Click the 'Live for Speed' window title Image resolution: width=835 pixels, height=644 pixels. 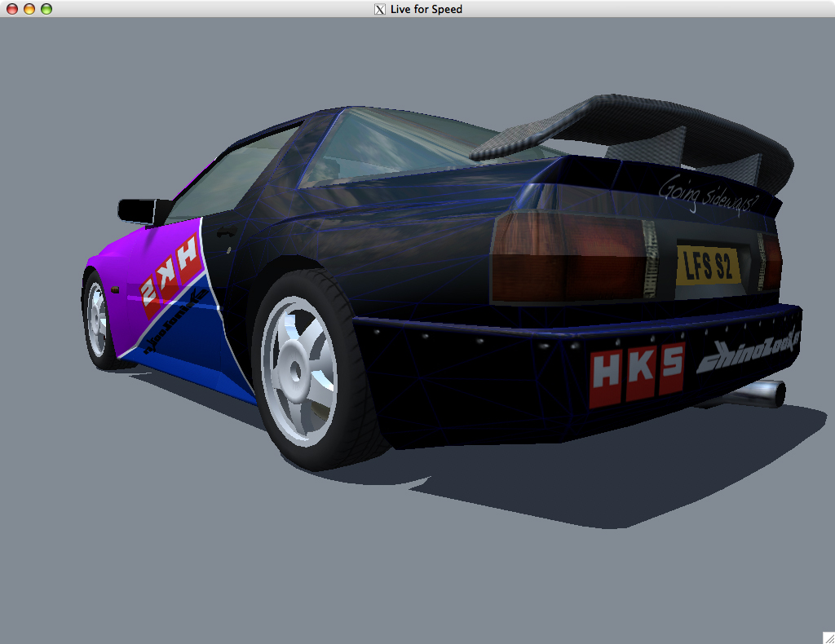pyautogui.click(x=426, y=9)
